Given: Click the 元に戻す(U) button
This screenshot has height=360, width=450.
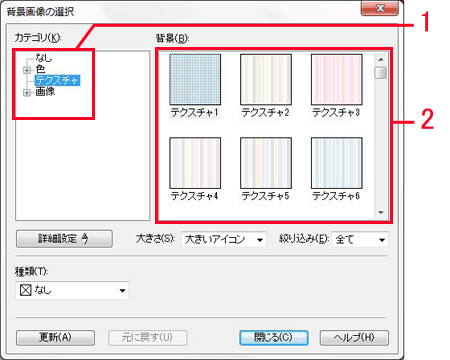Looking at the screenshot, I should tap(147, 338).
